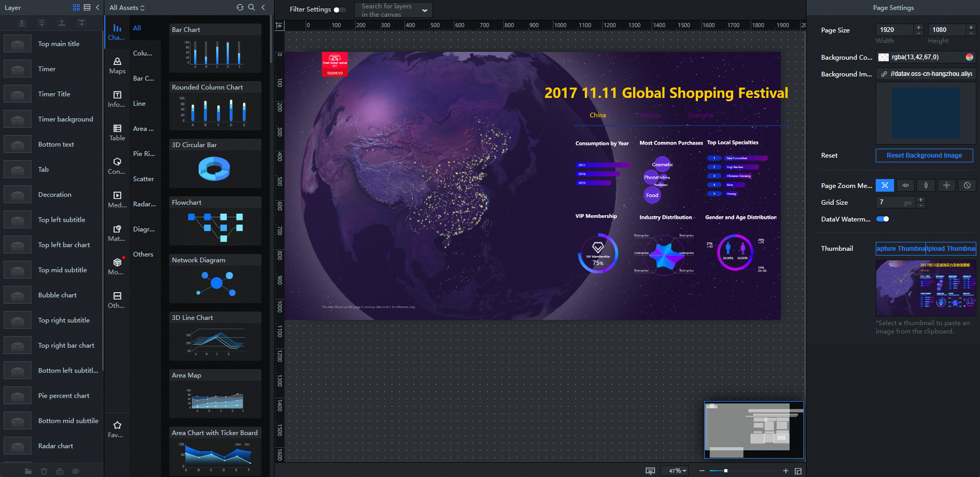Select the eye-icon page zoom mode
980x477 pixels.
pos(905,185)
